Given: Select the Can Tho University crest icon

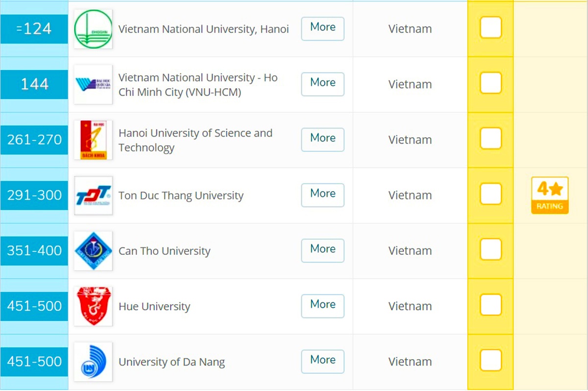Looking at the screenshot, I should [93, 250].
